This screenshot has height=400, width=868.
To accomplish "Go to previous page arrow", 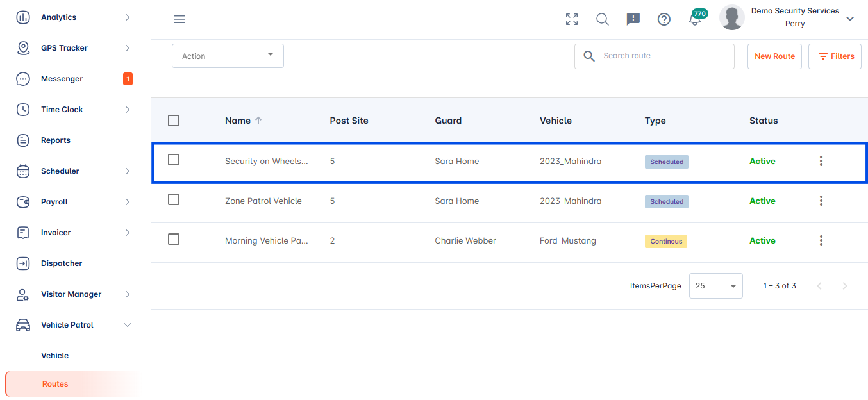I will (819, 286).
